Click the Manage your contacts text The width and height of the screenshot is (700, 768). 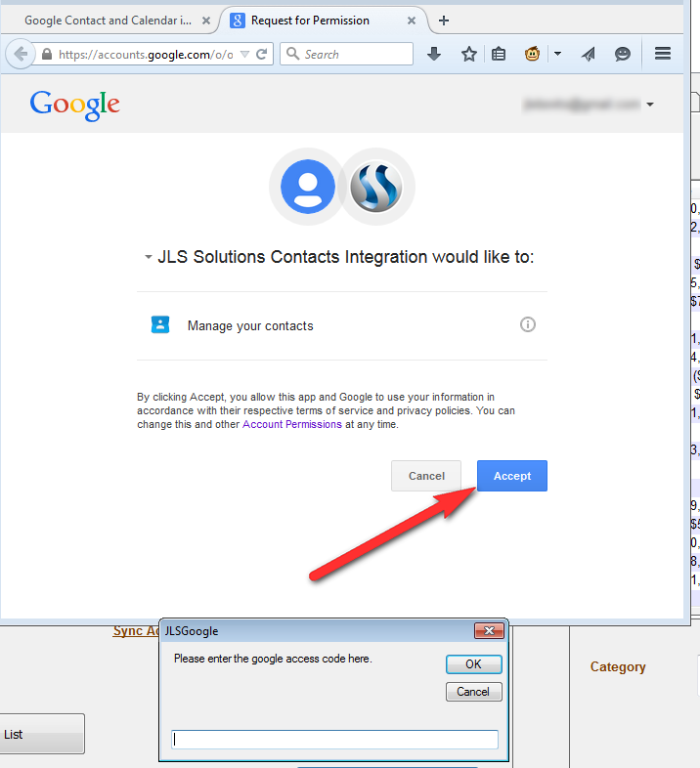pos(250,326)
